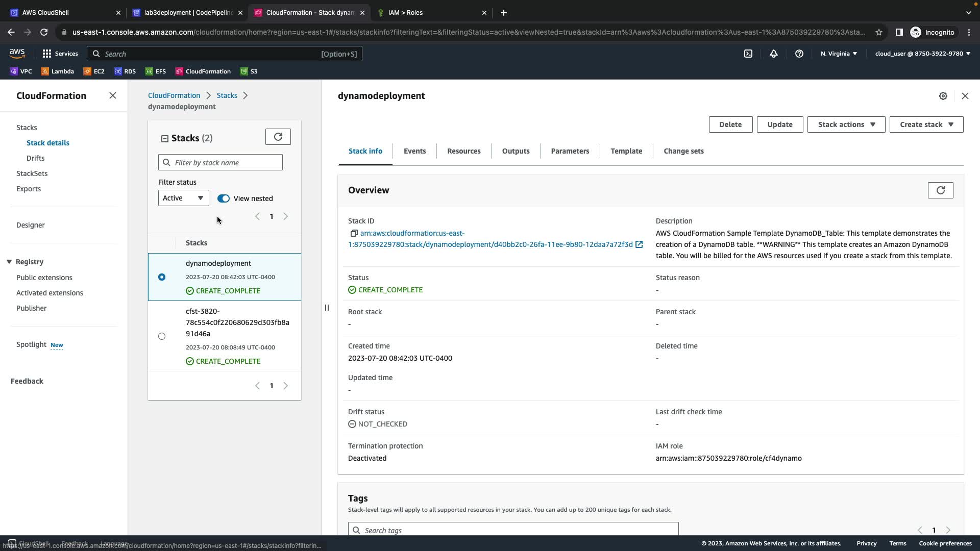The width and height of the screenshot is (980, 551).
Task: Select the cfst-3820 stack radio button
Action: pyautogui.click(x=162, y=336)
